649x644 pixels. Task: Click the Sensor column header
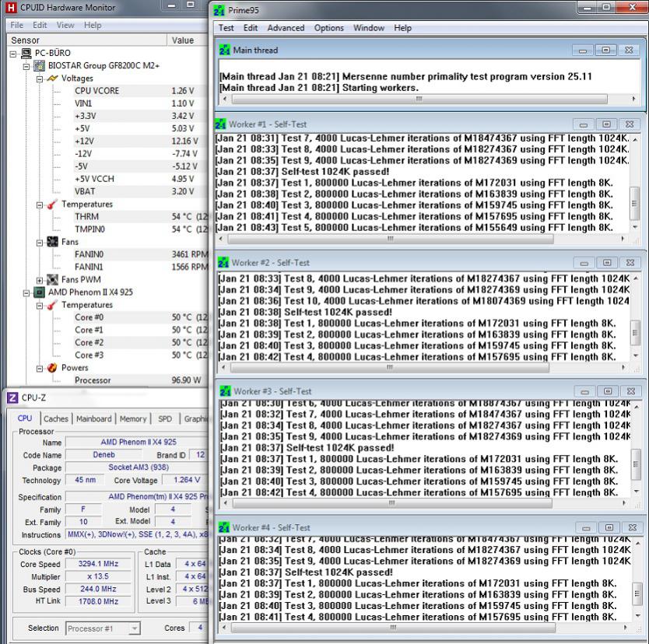pyautogui.click(x=87, y=40)
